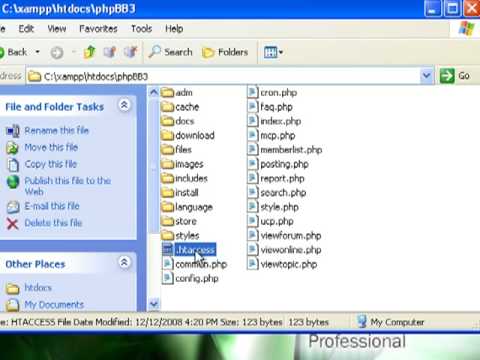
Task: Select the search.php file name
Action: pos(283,193)
